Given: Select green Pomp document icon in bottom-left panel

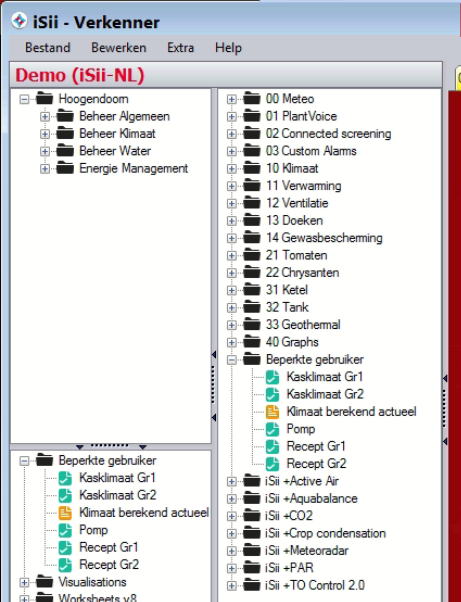Looking at the screenshot, I should tap(65, 530).
